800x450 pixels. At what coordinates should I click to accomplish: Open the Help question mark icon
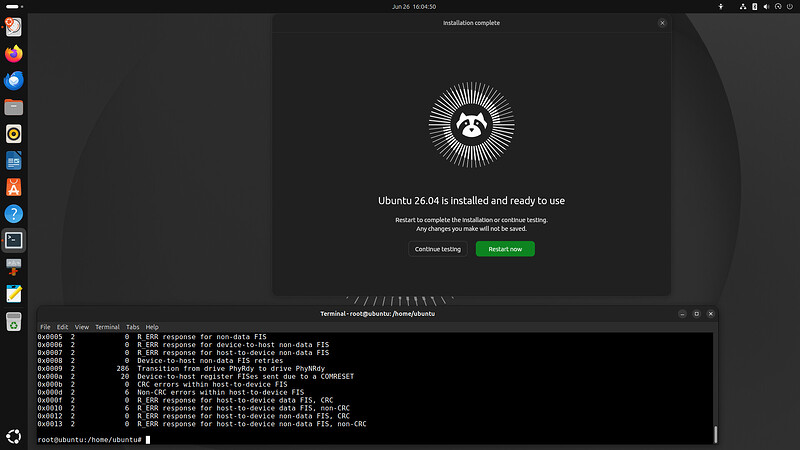click(x=13, y=214)
